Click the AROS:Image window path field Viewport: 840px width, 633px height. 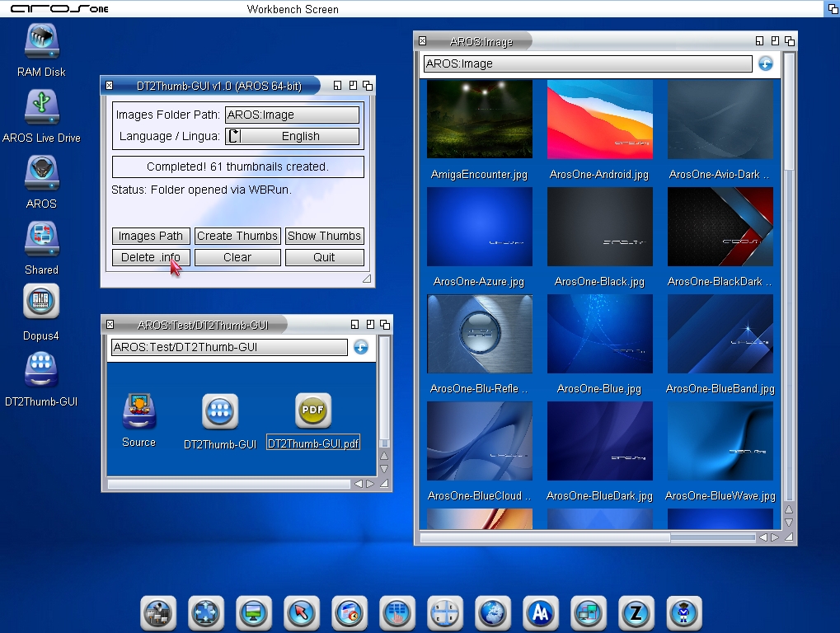pos(588,63)
